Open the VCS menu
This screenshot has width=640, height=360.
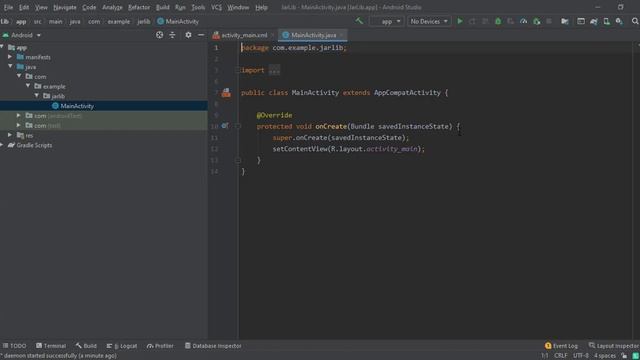tap(216, 7)
